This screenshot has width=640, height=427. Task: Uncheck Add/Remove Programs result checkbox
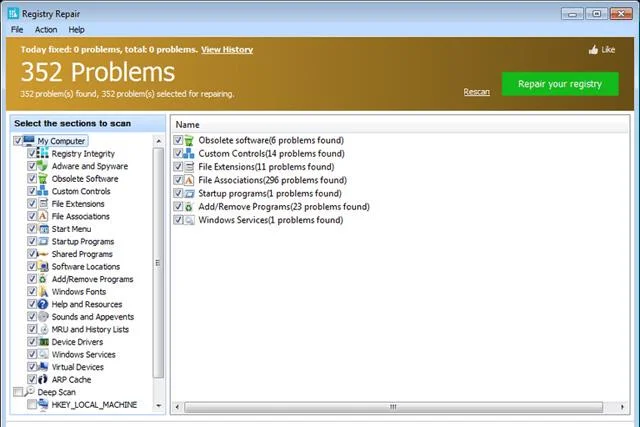pyautogui.click(x=178, y=207)
